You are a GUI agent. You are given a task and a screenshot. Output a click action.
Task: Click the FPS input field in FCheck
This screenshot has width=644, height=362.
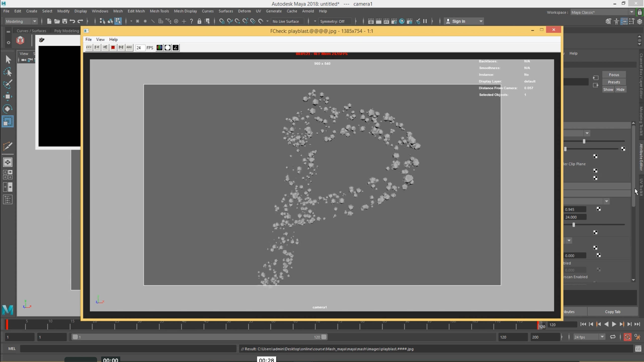click(x=140, y=48)
